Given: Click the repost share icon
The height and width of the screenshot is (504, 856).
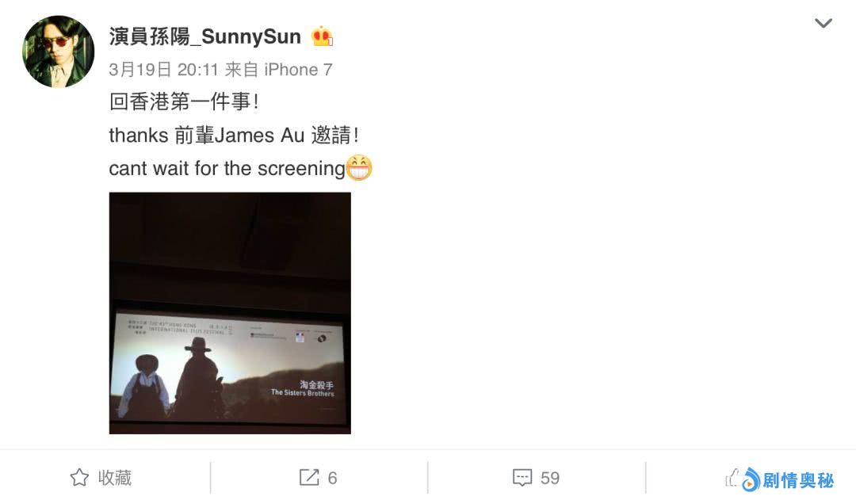Looking at the screenshot, I should pos(309,478).
